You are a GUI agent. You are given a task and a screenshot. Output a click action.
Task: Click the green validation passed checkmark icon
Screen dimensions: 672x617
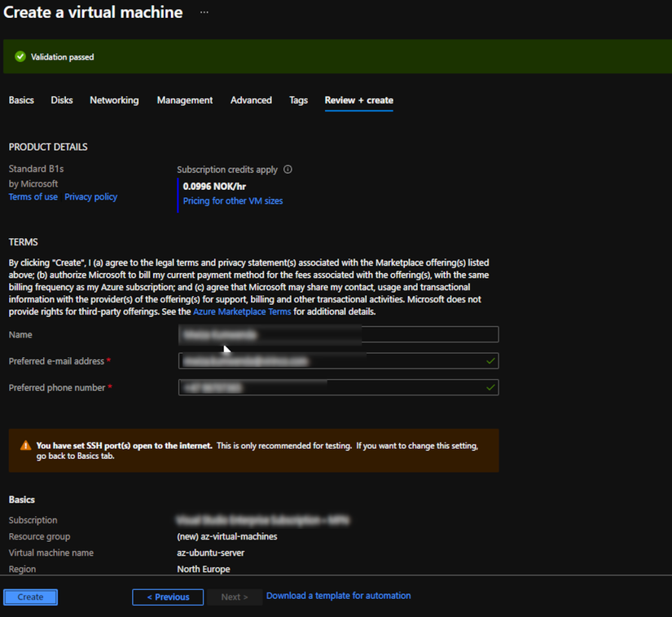tap(20, 56)
